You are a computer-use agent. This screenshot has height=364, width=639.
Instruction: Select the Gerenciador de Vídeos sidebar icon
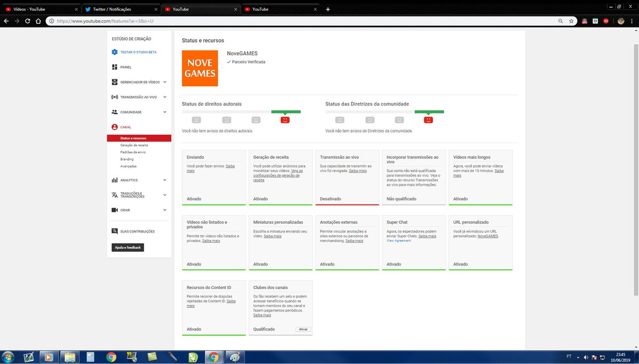114,82
